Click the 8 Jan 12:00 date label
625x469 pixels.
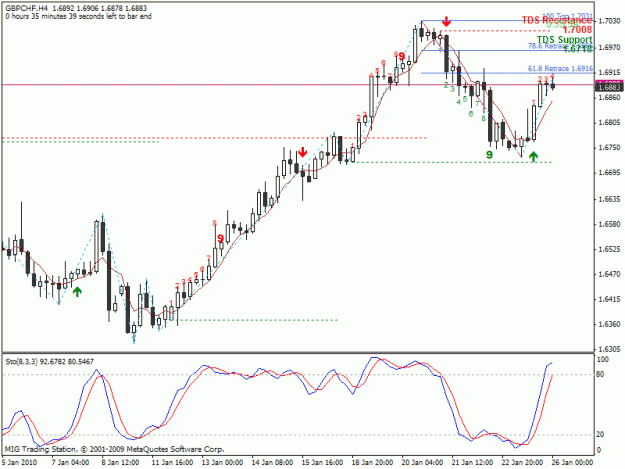coord(120,462)
